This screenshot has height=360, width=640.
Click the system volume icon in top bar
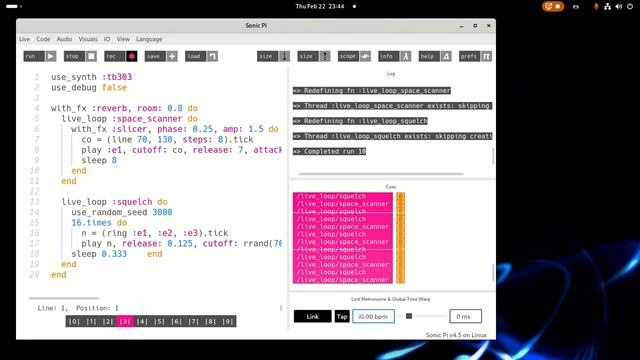tap(618, 7)
